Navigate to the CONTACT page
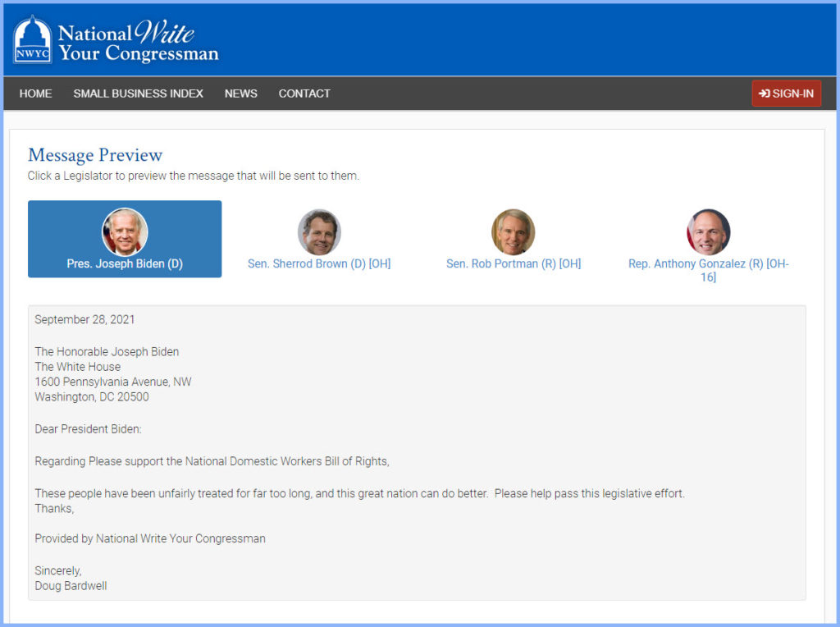The width and height of the screenshot is (840, 627). coord(304,94)
